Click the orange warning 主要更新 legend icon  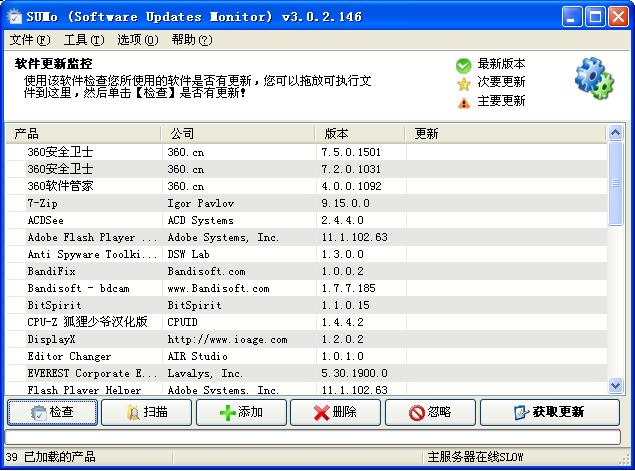(464, 103)
